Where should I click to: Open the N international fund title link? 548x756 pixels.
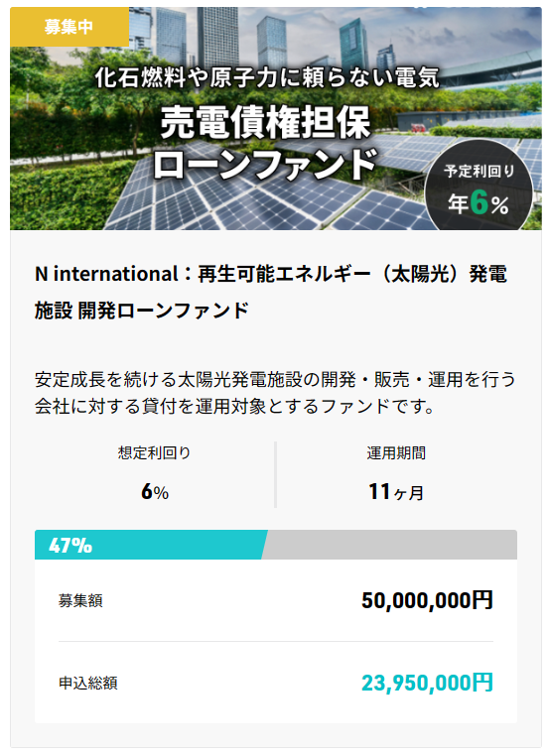pos(271,292)
